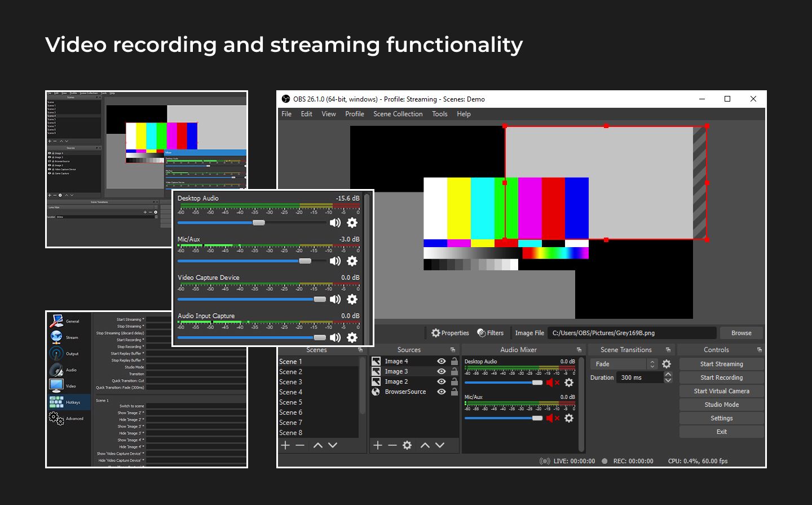Remove selected scene with minus icon
This screenshot has height=505, width=812.
tap(300, 445)
